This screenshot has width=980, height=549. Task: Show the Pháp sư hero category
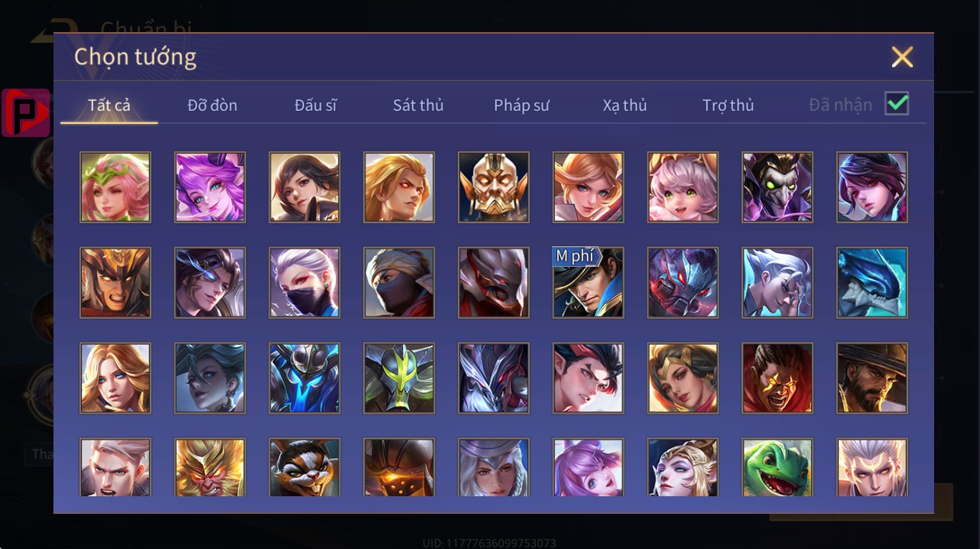[521, 105]
